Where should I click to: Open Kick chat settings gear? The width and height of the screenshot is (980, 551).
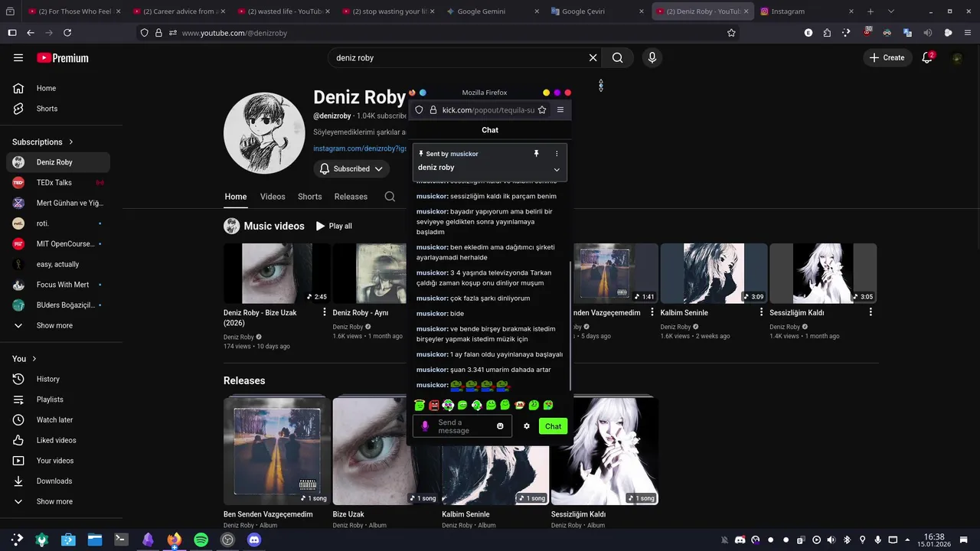point(527,426)
